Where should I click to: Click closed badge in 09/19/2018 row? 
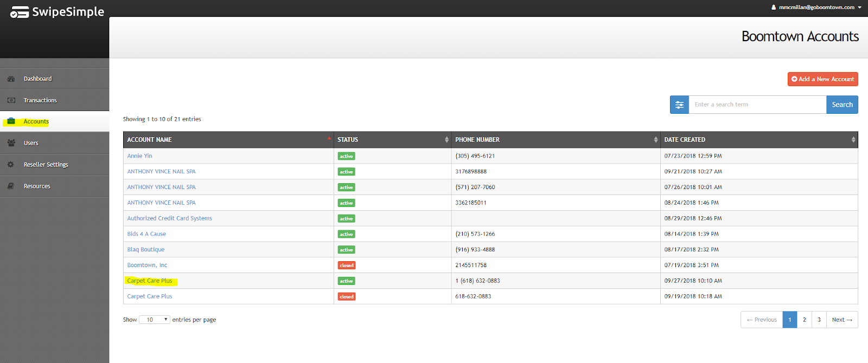347,297
